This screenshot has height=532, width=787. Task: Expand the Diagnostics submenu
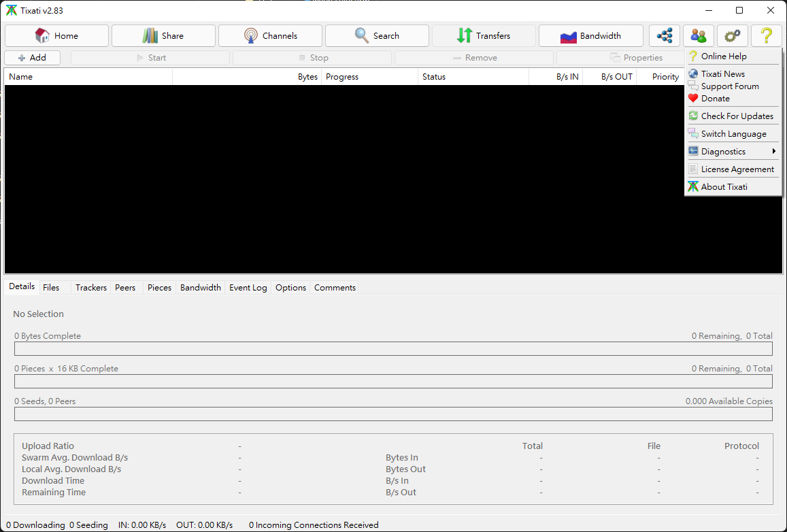(733, 152)
